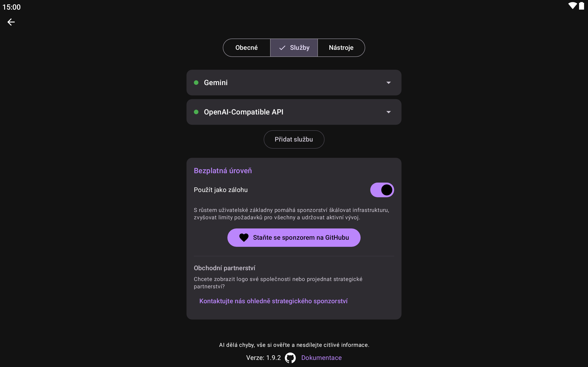The height and width of the screenshot is (367, 588).
Task: Tap the Wi-Fi status icon
Action: [x=572, y=6]
